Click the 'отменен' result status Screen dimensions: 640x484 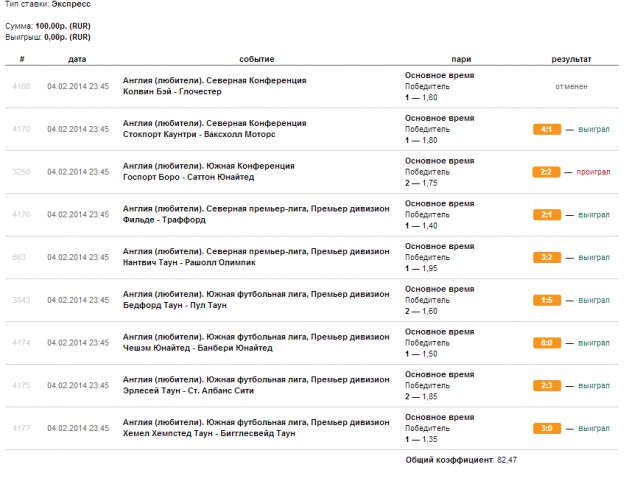tap(572, 86)
